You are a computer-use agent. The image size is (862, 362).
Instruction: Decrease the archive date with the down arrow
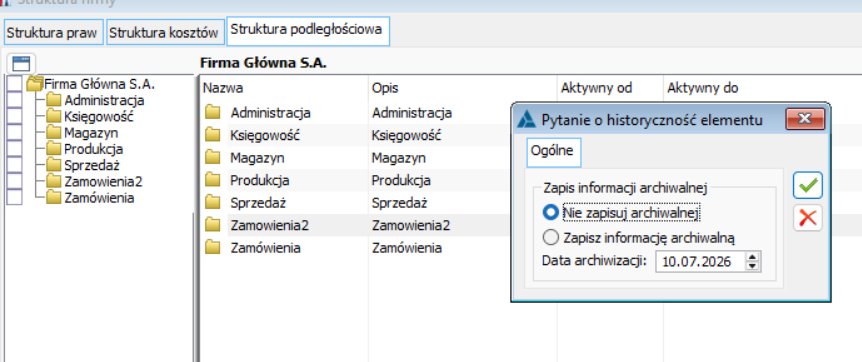(x=752, y=266)
